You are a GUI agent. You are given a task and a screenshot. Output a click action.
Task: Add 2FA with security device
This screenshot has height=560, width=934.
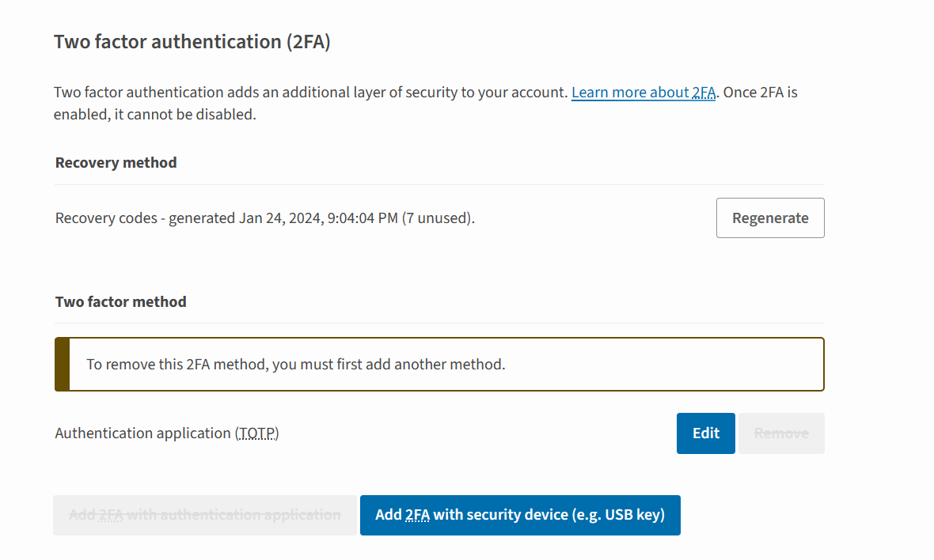point(520,515)
